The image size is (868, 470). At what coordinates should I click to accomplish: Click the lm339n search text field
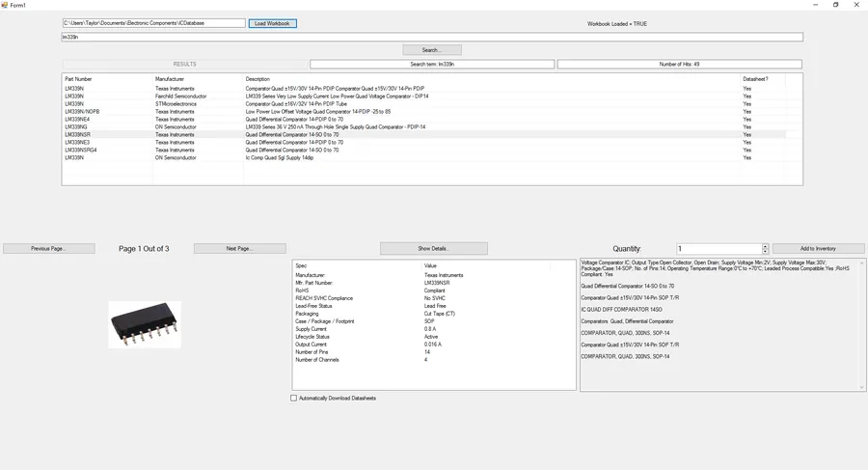click(x=432, y=37)
